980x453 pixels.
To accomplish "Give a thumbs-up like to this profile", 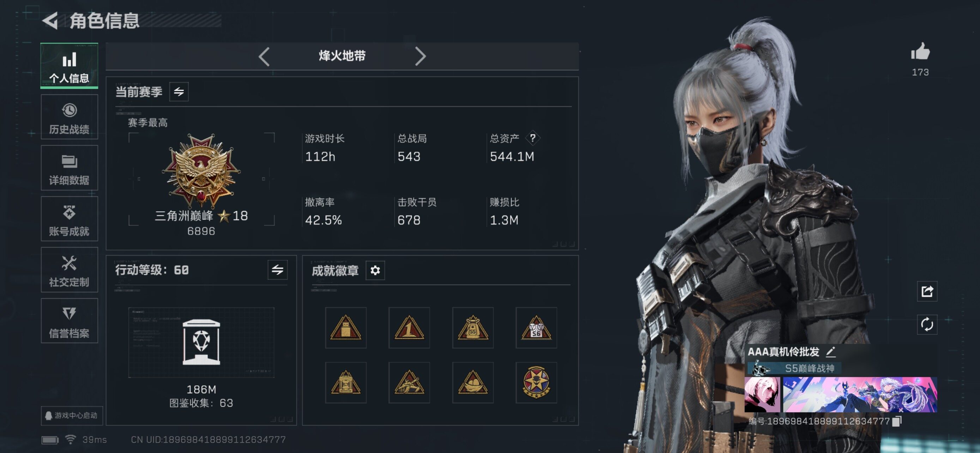I will (920, 52).
